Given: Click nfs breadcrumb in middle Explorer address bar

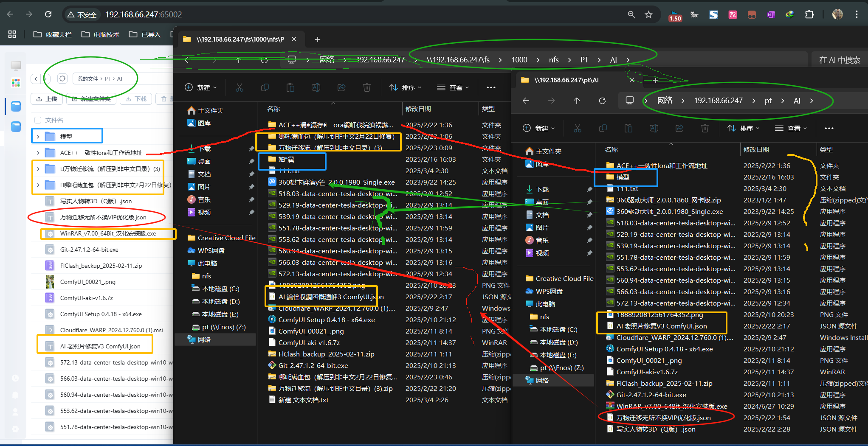Looking at the screenshot, I should point(554,60).
